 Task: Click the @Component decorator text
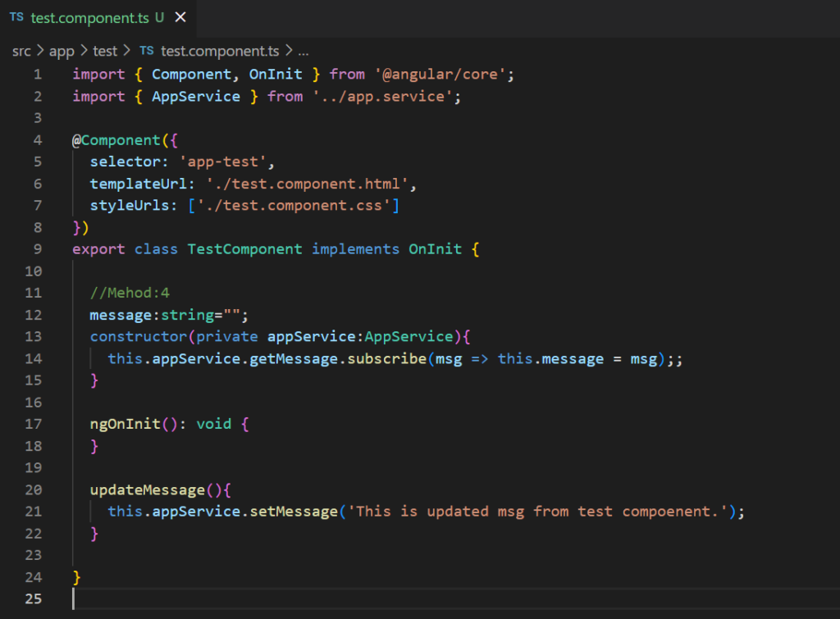click(116, 140)
